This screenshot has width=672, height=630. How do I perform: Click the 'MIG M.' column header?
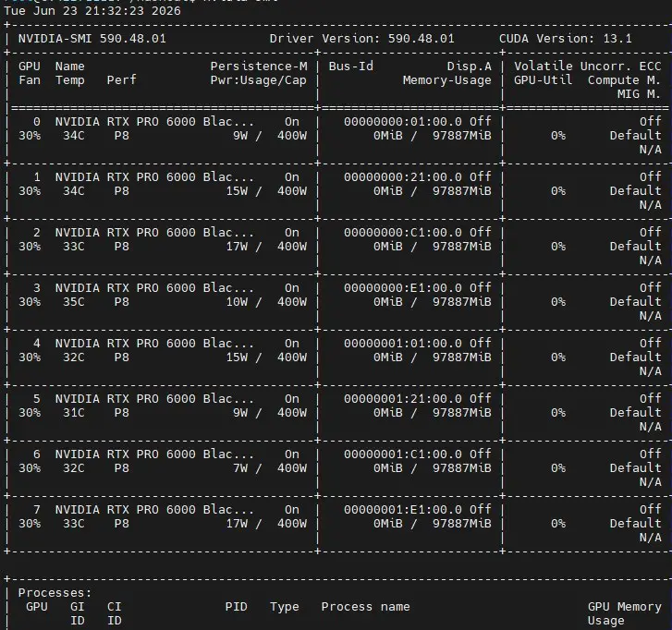click(639, 94)
